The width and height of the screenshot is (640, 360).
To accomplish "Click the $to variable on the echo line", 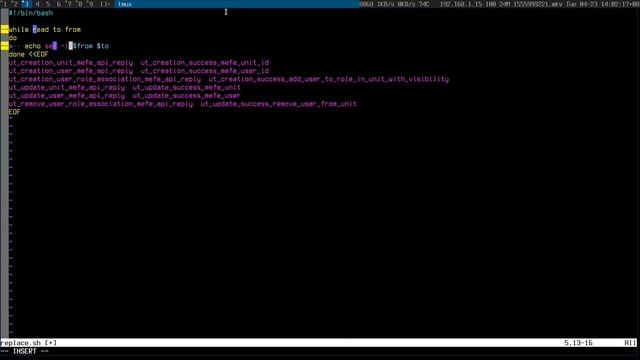I will coord(103,46).
